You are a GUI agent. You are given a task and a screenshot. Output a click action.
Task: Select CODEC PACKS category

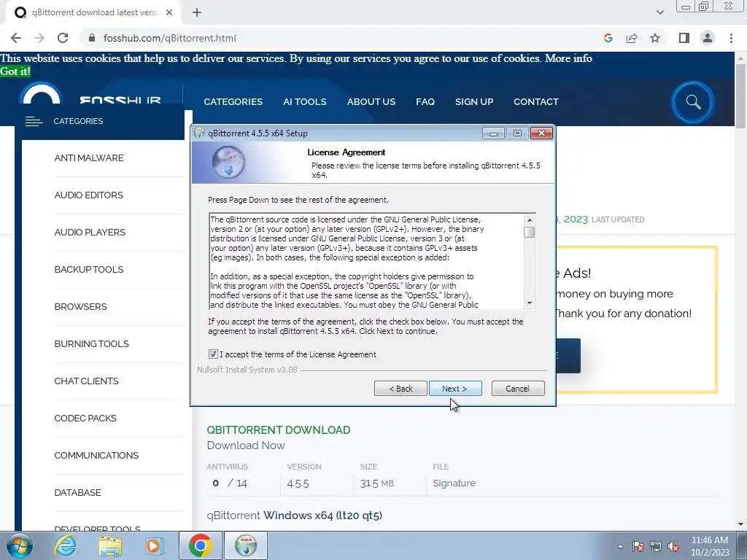click(85, 418)
